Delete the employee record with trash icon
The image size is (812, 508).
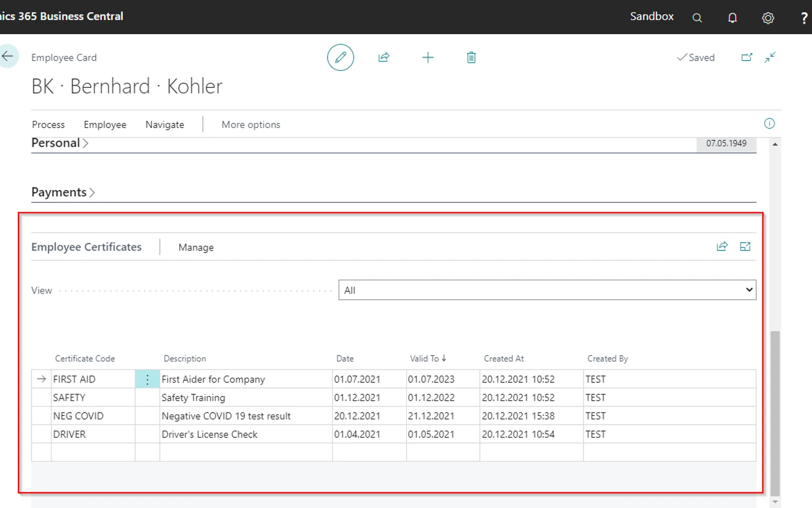(x=471, y=57)
